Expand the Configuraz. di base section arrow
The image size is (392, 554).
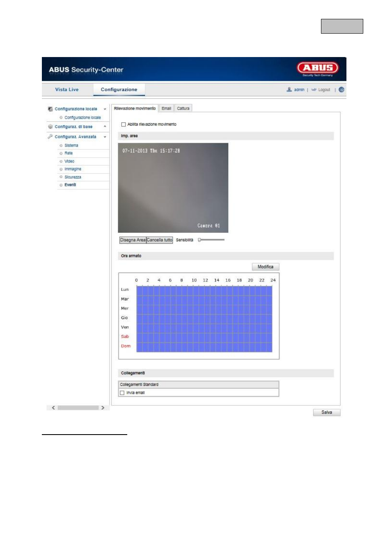coord(105,127)
